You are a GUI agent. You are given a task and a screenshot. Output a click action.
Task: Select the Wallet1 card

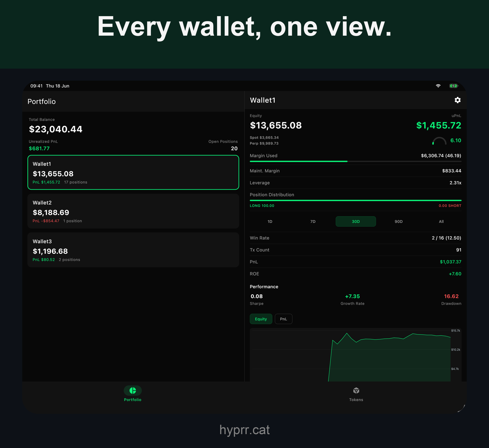pyautogui.click(x=133, y=172)
